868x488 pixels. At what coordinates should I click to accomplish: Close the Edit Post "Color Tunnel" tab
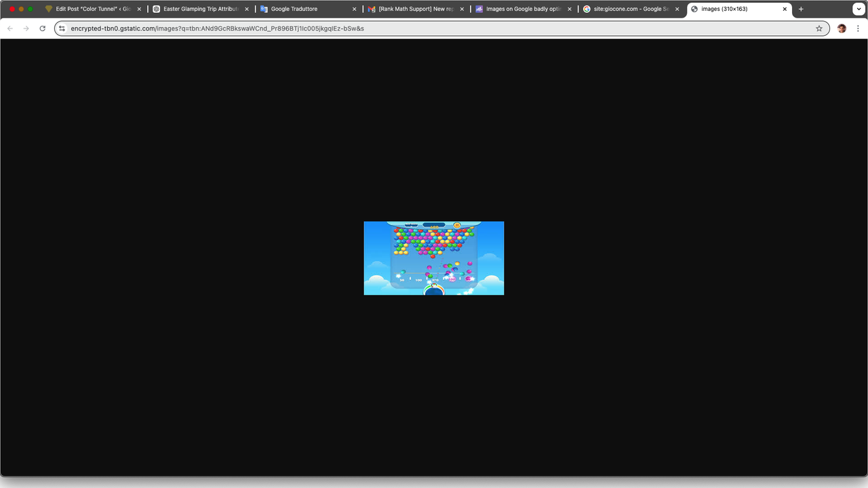point(139,9)
